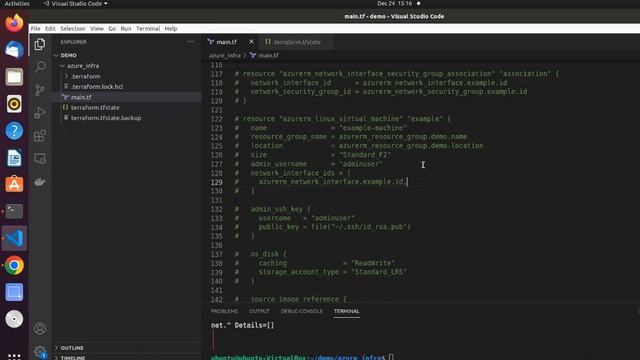Open Rhythmbox from the dock
The image size is (640, 360).
tap(14, 104)
